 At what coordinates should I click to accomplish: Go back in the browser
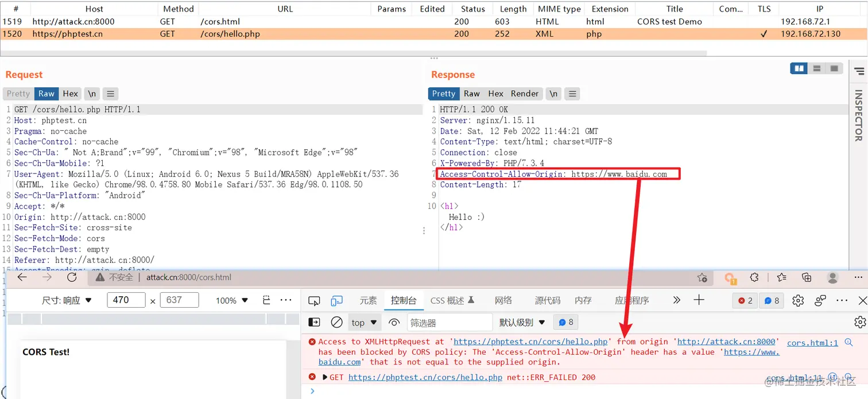(22, 277)
